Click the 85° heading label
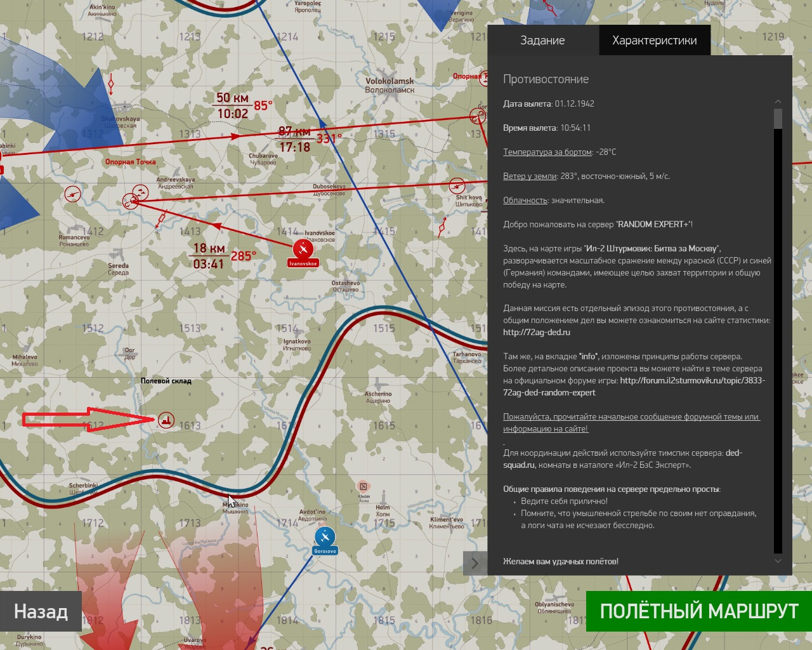This screenshot has height=650, width=812. [x=263, y=105]
